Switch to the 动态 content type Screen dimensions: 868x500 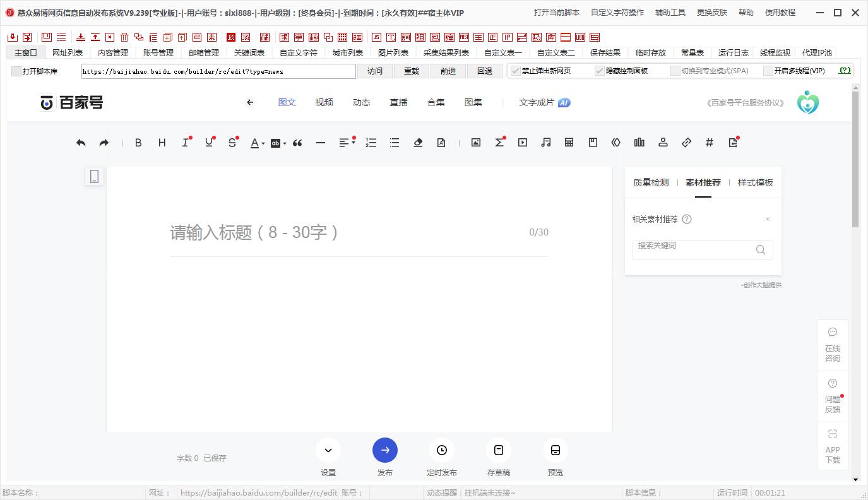tap(362, 102)
